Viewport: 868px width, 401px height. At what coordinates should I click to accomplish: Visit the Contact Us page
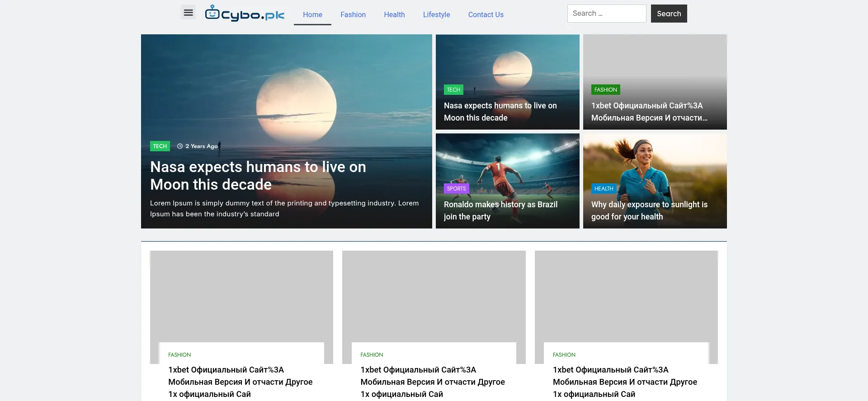click(x=486, y=14)
